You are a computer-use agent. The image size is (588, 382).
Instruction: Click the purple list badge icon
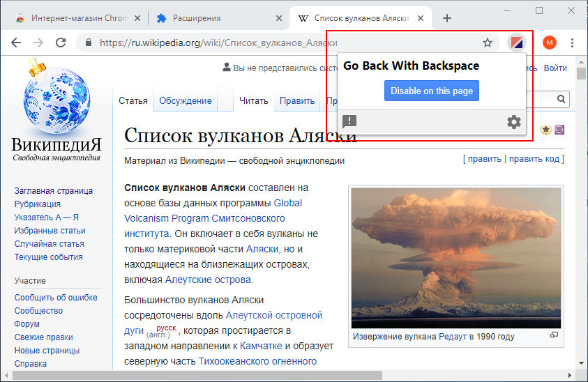point(559,130)
